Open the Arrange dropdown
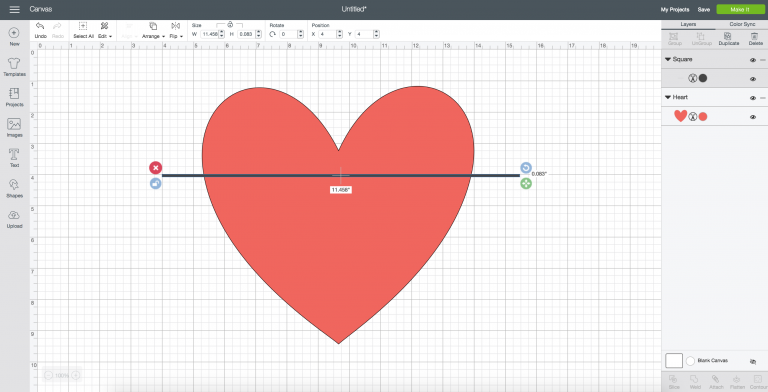768x392 pixels. pyautogui.click(x=153, y=30)
